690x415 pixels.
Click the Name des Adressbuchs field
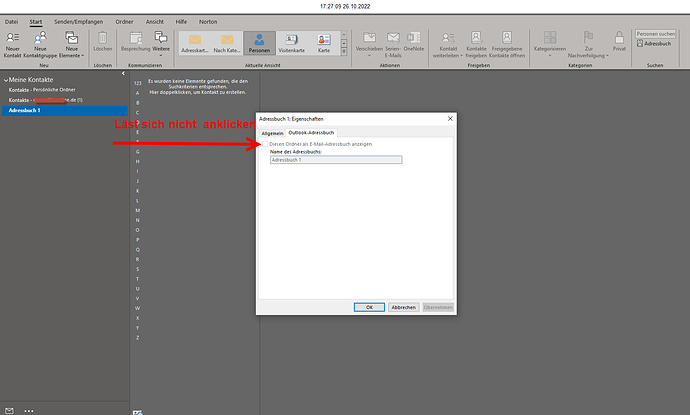tap(336, 160)
